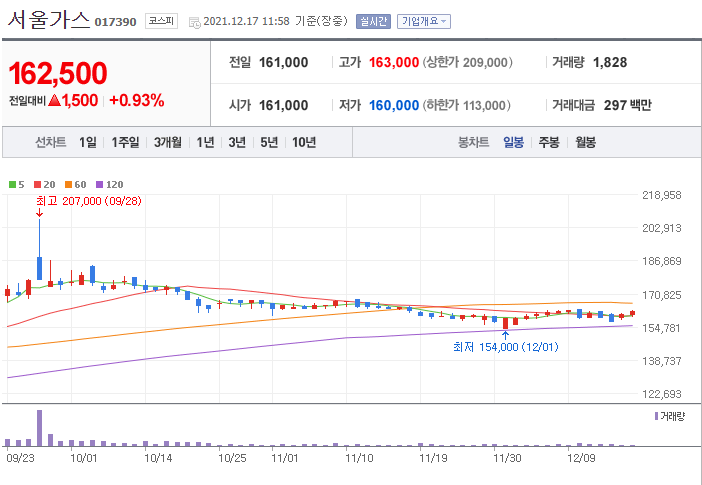Click the 상한가 209,000 text

coord(467,62)
